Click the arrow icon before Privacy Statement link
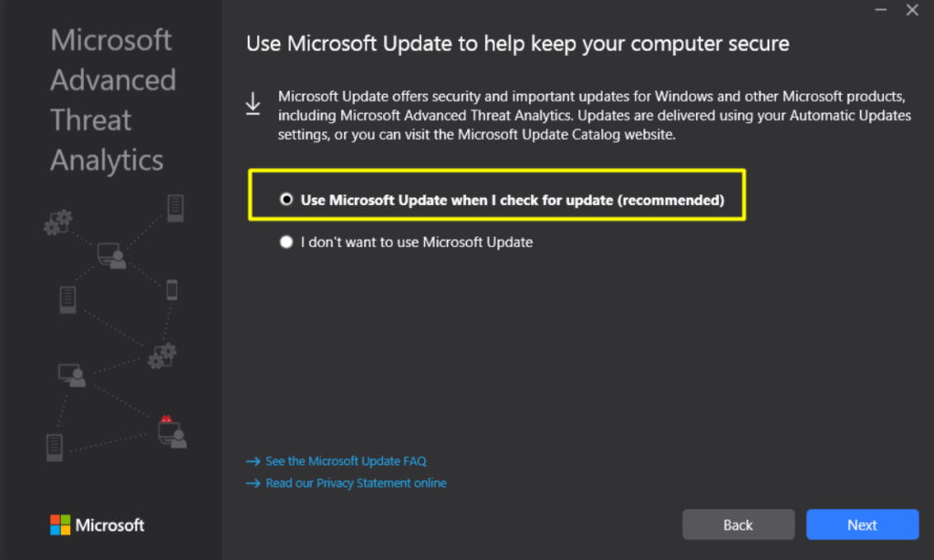934x560 pixels. 254,483
